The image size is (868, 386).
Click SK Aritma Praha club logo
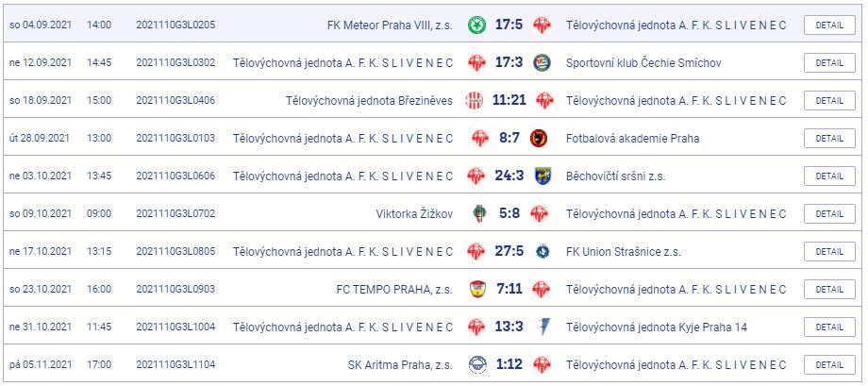coord(477,364)
